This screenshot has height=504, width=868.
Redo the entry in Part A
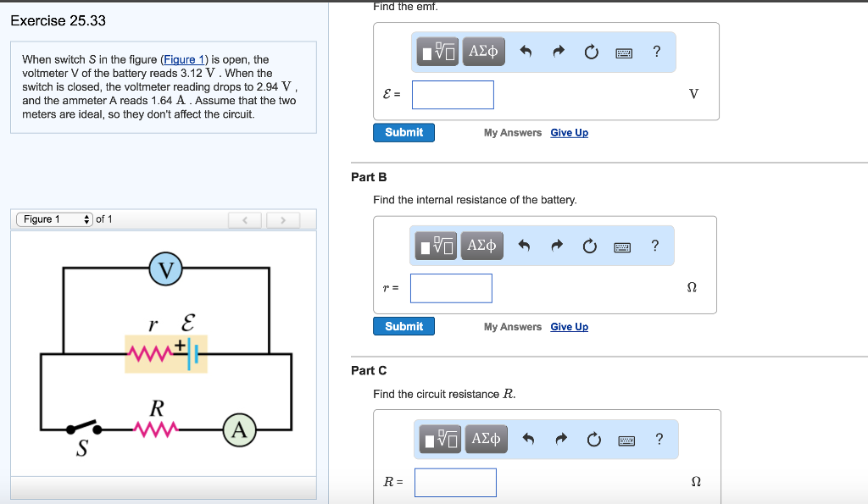tap(559, 51)
